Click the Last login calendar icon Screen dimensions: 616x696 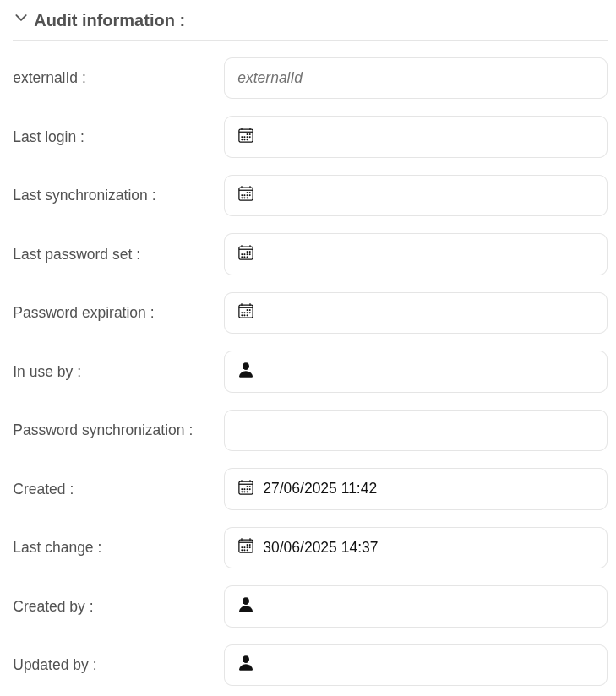coord(246,135)
